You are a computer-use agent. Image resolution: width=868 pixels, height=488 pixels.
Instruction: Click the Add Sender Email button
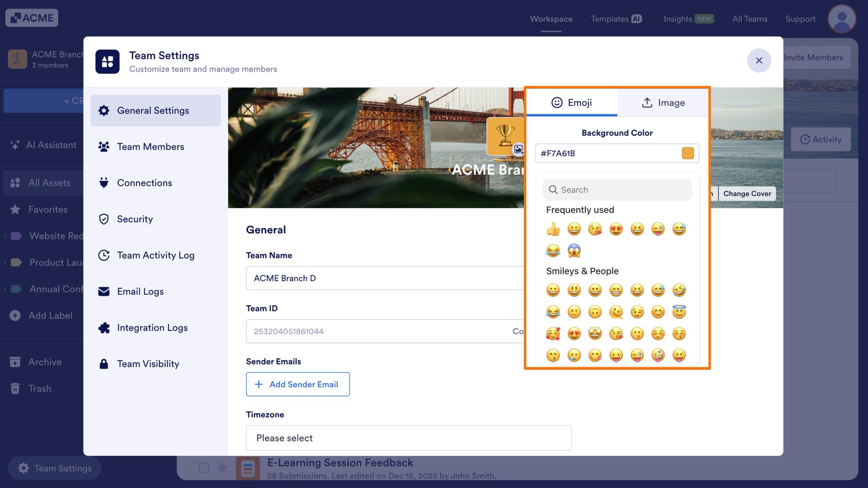pos(297,384)
